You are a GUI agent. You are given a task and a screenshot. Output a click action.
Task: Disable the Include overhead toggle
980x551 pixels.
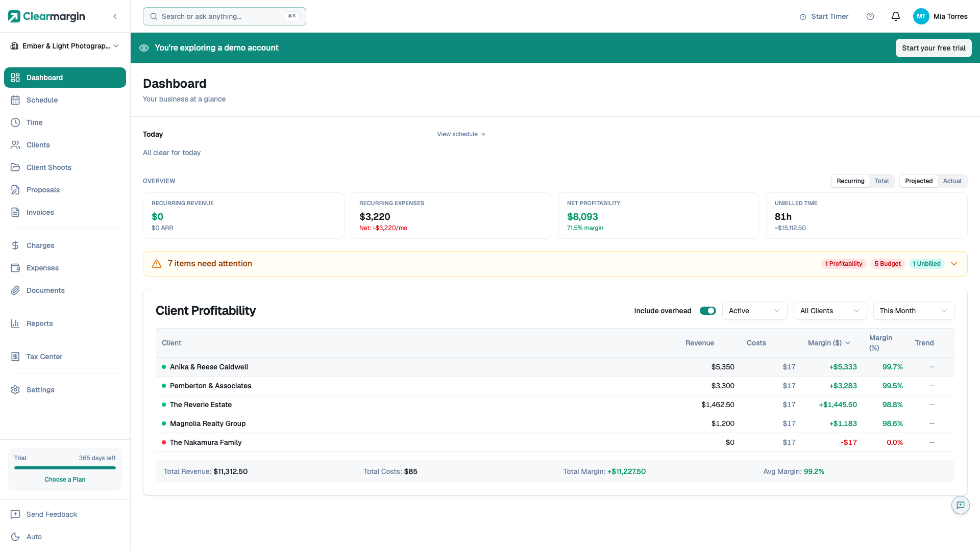[x=707, y=311]
